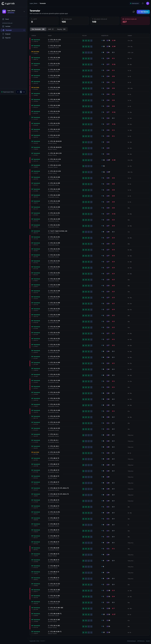
Task: Open the API Referansı footer link
Action: [x=141, y=641]
